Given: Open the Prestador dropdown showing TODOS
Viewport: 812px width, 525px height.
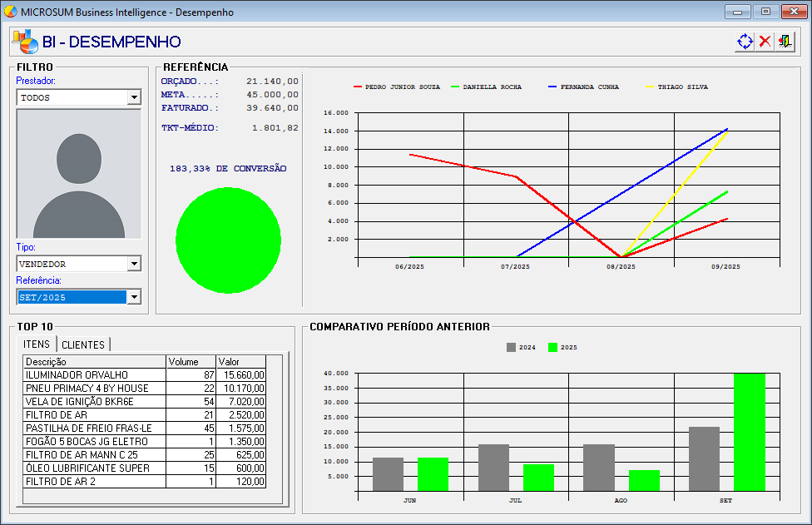Looking at the screenshot, I should (133, 97).
